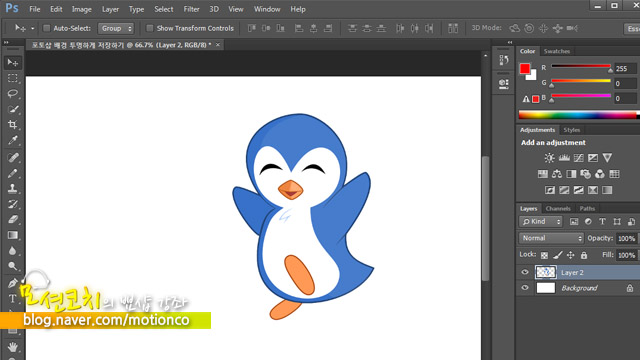Add a Black & White adjustment
640x360 pixels.
(571, 174)
